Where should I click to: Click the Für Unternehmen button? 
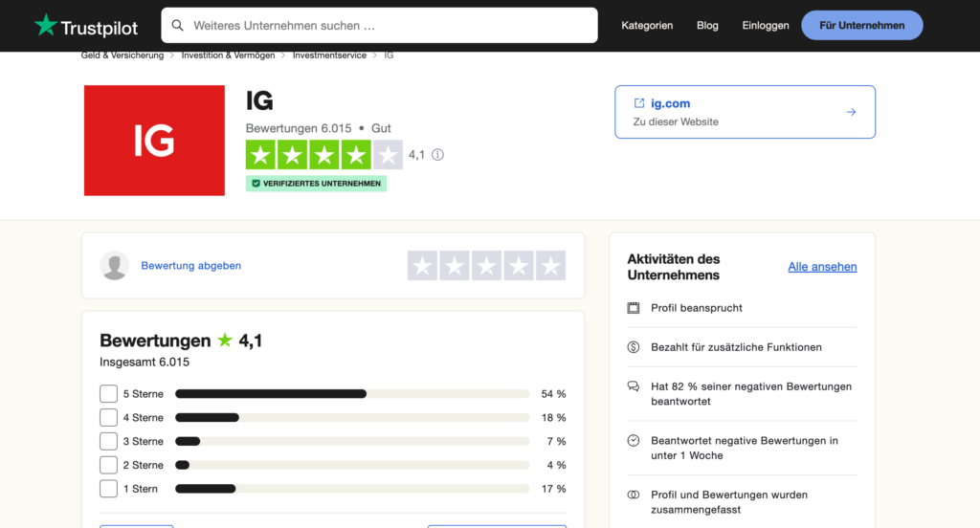pos(862,26)
